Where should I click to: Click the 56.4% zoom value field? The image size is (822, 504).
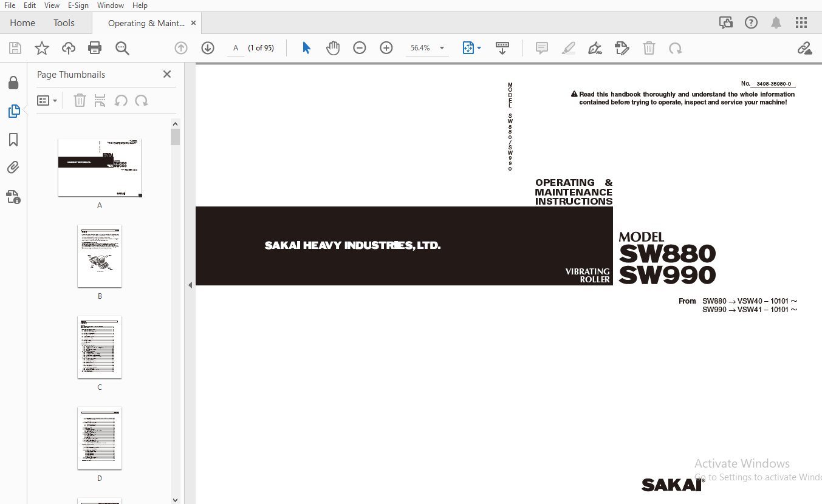click(420, 48)
